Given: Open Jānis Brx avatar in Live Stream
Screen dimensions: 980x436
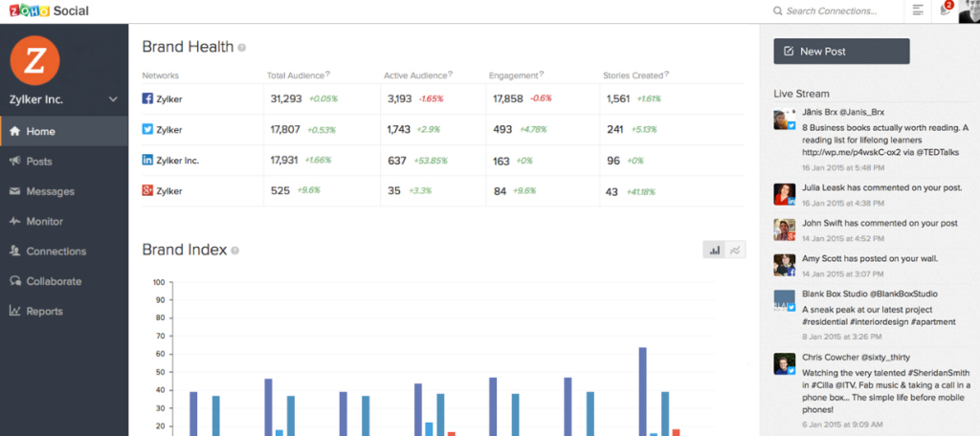Looking at the screenshot, I should (x=785, y=119).
